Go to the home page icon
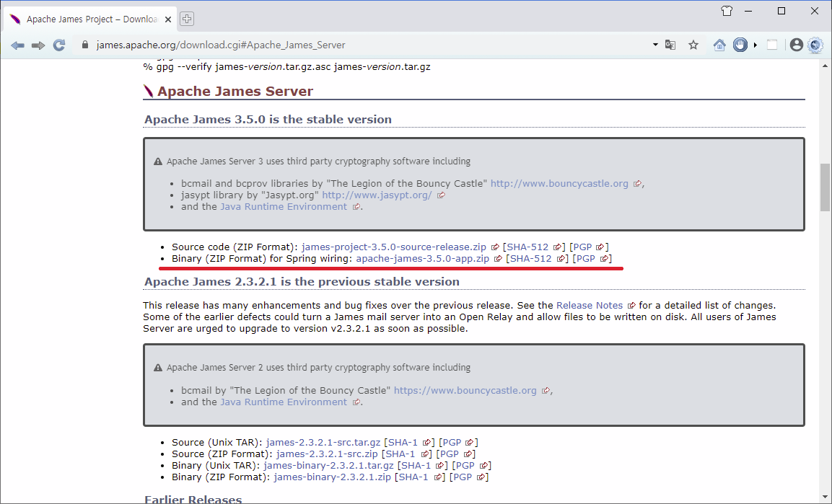The height and width of the screenshot is (504, 832). (x=719, y=45)
